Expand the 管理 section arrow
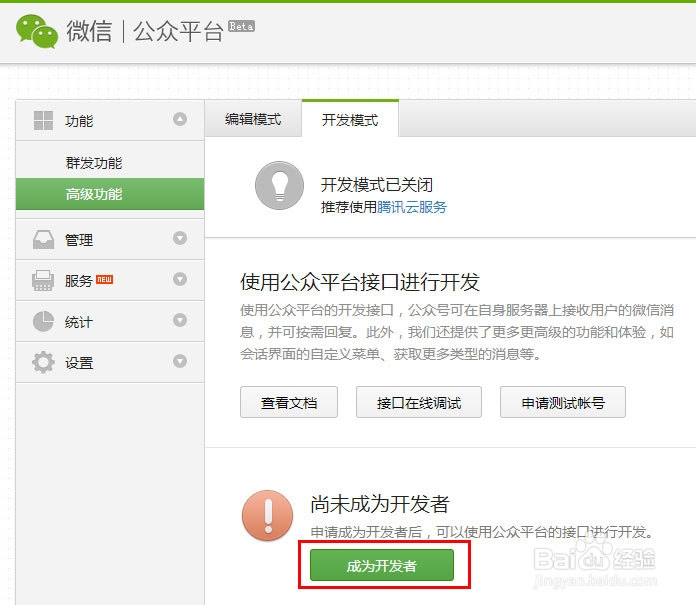The width and height of the screenshot is (696, 605). click(x=180, y=239)
